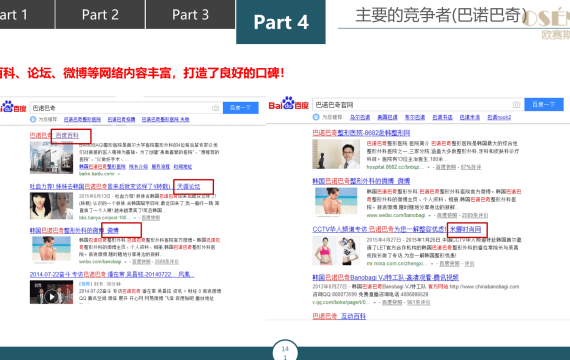This screenshot has height=360, width=570.
Task: Open the CCTV华人频道 result link
Action: pyautogui.click(x=397, y=229)
